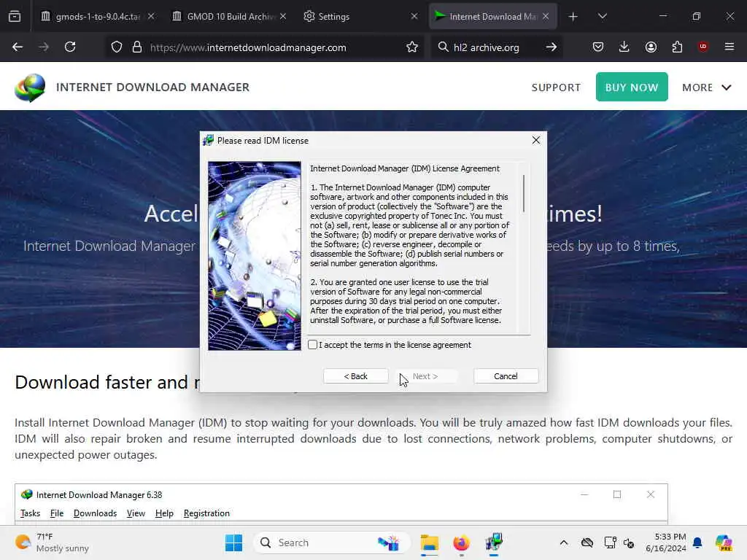Show hidden system tray icons

[564, 542]
